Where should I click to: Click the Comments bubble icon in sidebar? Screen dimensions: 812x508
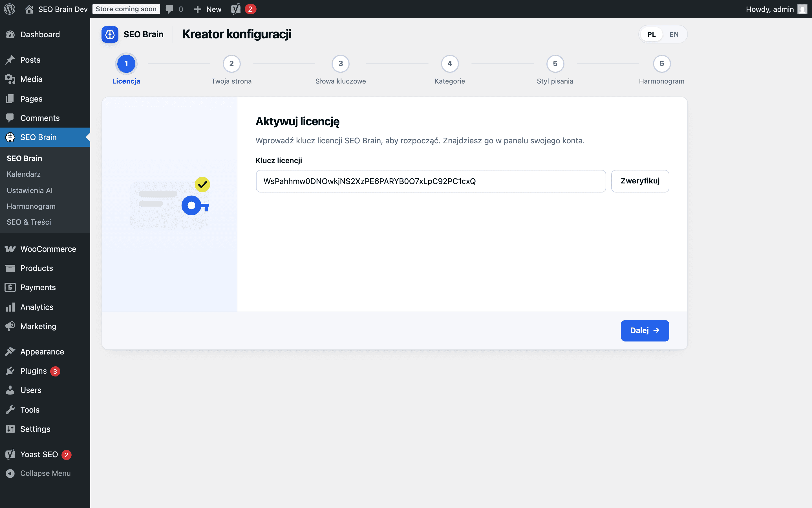10,118
